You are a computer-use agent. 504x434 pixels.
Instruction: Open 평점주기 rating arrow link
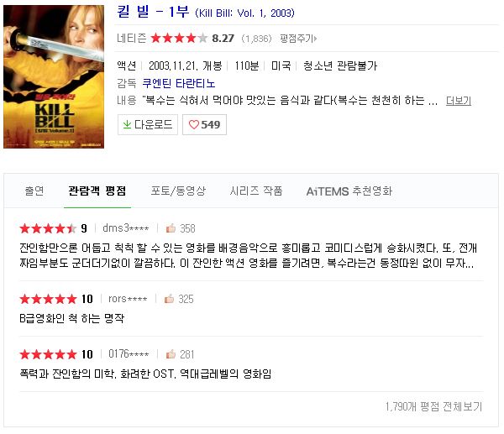[298, 39]
